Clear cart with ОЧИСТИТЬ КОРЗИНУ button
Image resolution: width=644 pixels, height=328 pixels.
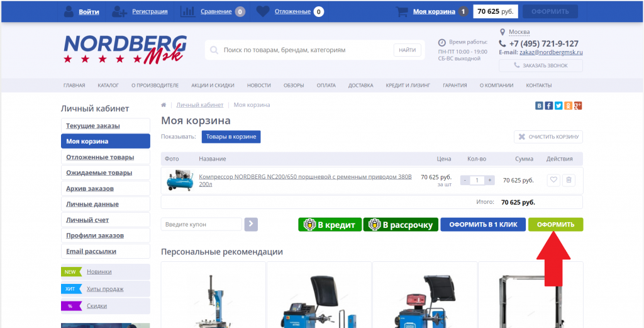coord(548,137)
